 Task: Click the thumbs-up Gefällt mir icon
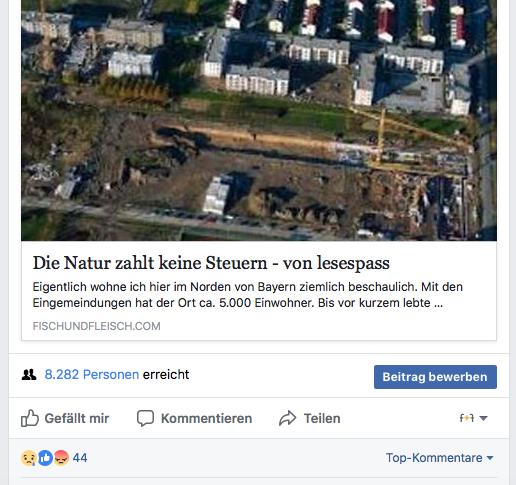30,418
